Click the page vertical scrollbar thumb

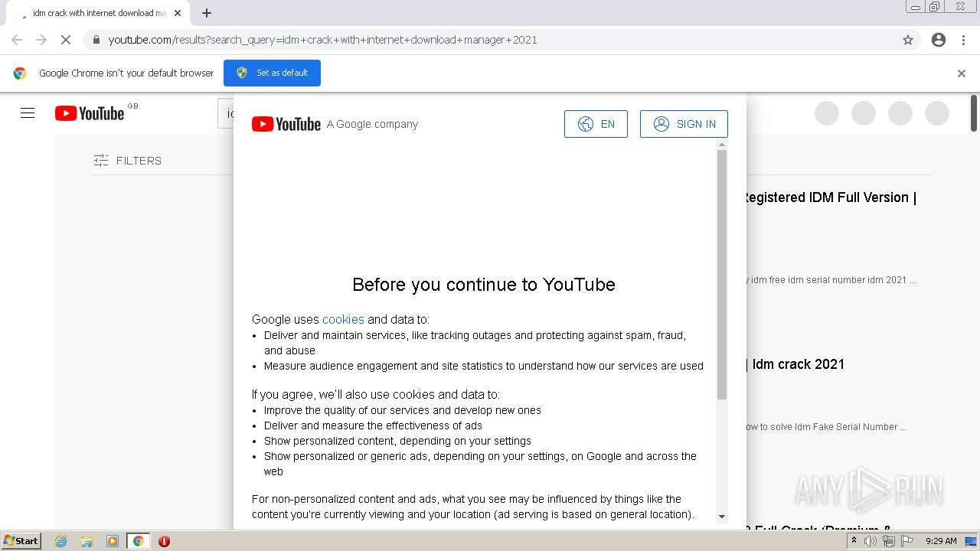974,113
